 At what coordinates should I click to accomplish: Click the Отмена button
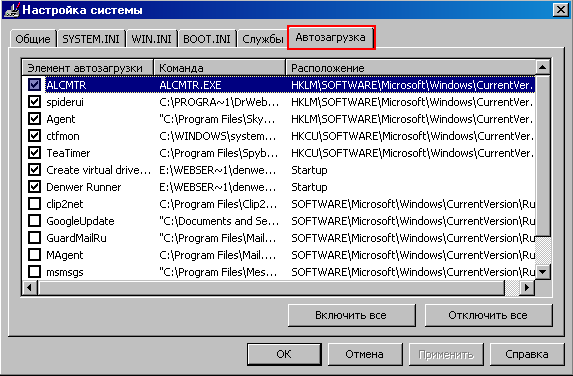(364, 354)
